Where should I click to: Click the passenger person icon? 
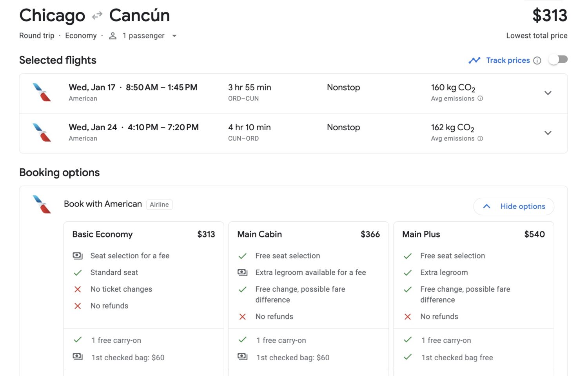(113, 35)
